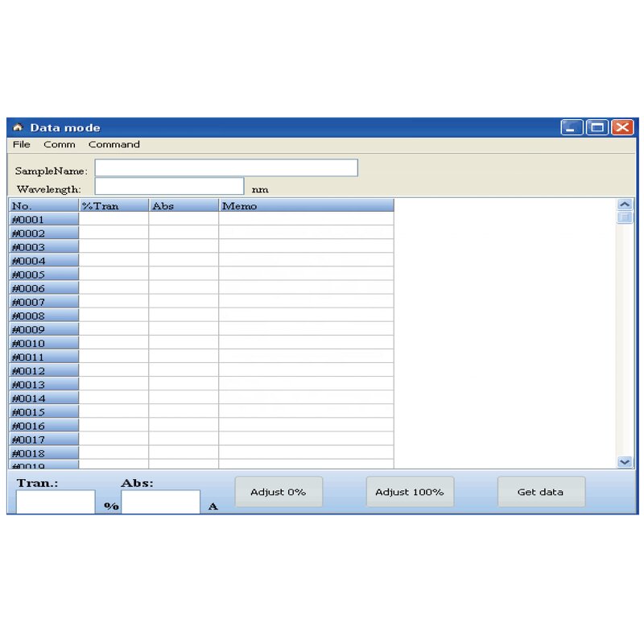Click the scrollbar down arrow
This screenshot has height=644, width=644.
625,462
